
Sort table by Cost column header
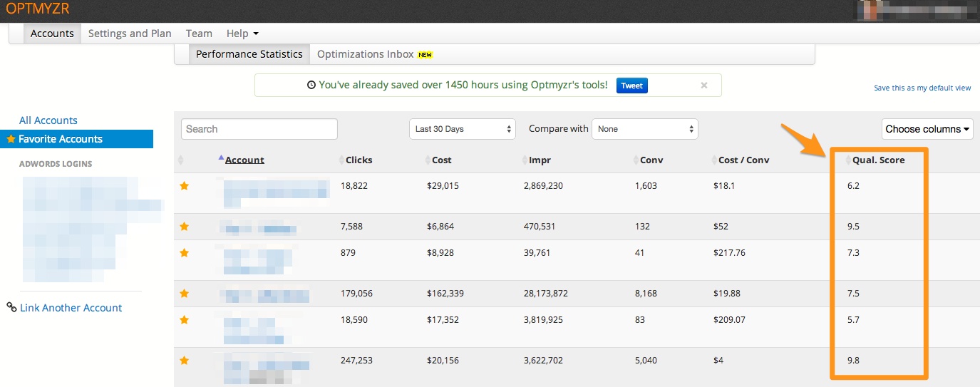[441, 160]
